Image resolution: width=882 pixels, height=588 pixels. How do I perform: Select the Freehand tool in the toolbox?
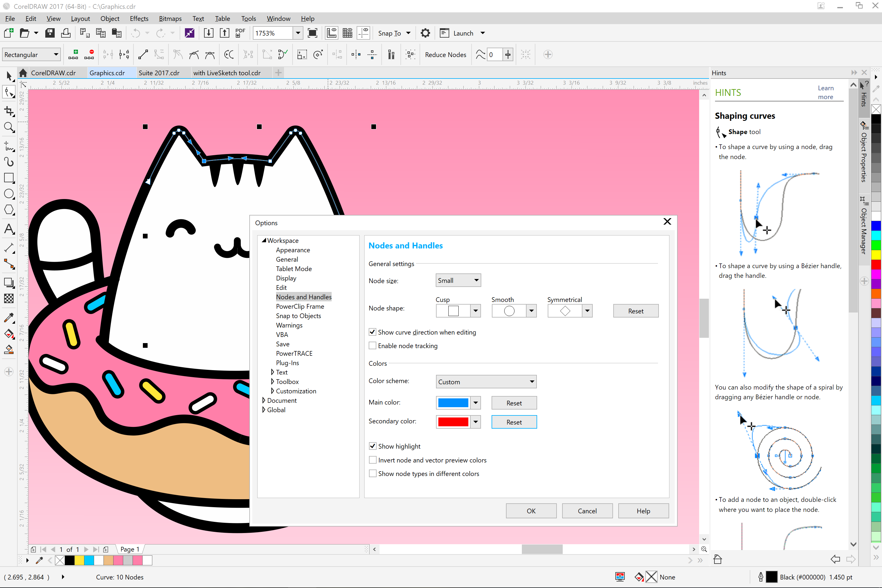tap(9, 146)
